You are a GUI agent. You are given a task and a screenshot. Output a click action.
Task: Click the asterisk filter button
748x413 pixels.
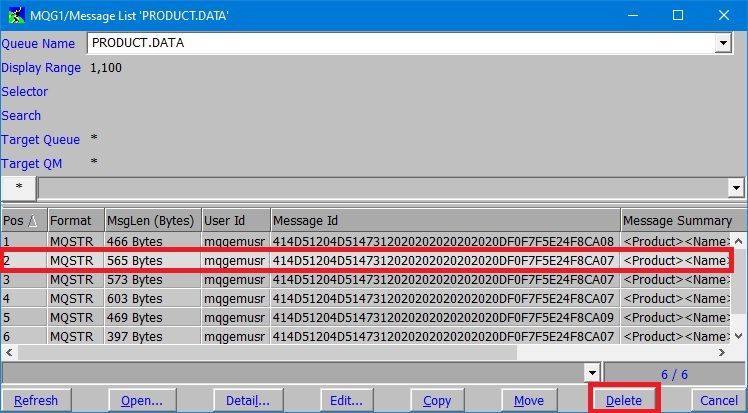(19, 187)
